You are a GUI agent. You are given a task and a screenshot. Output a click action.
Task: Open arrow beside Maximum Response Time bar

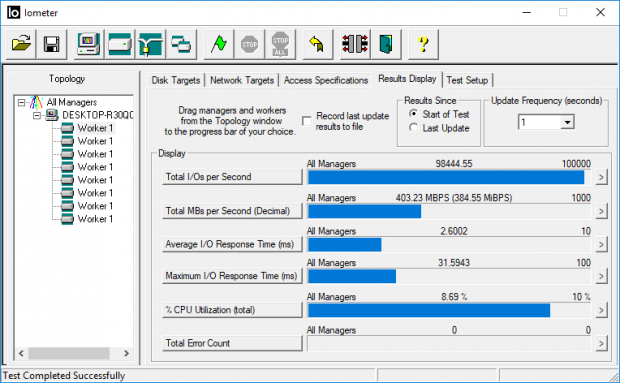tap(601, 276)
